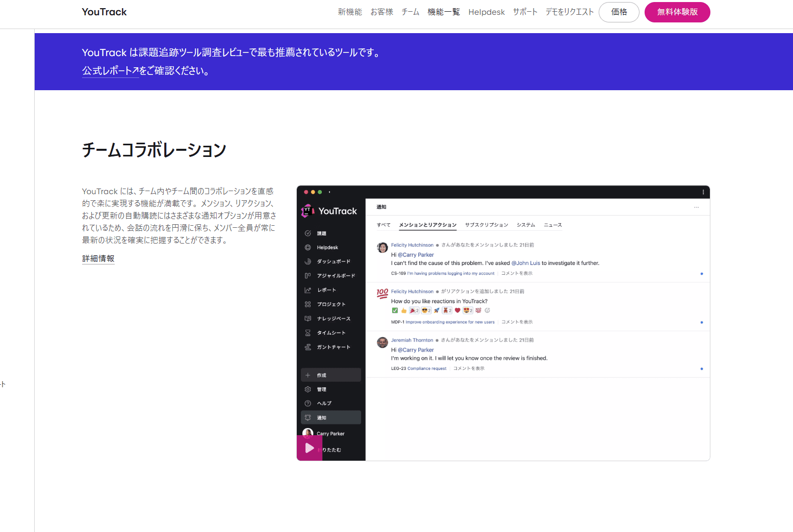Click the 作成 plus icon
This screenshot has height=532, width=793.
[308, 375]
